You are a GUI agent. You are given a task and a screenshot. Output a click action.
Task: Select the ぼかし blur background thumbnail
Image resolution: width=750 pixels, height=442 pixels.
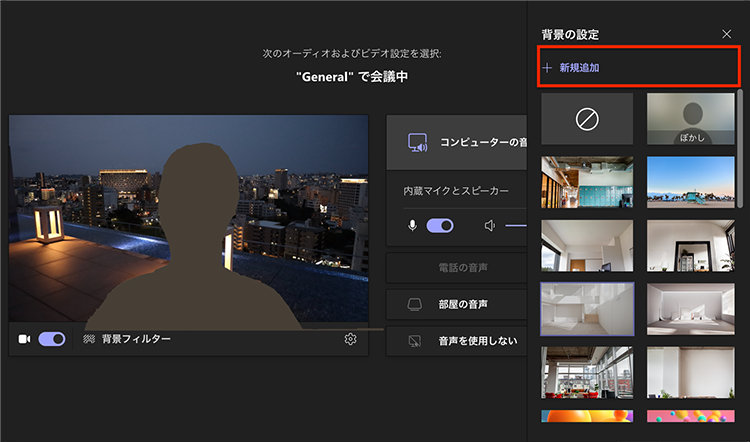(x=692, y=119)
